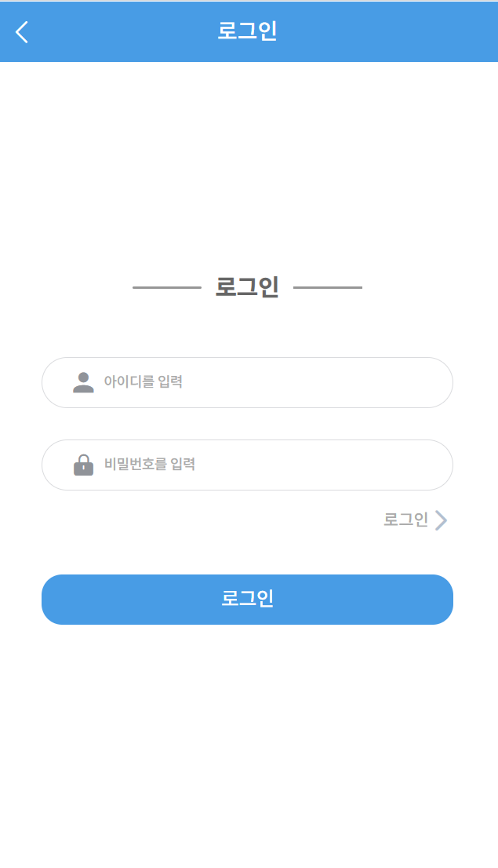Click the padlock icon in the password field
This screenshot has width=498, height=868.
[83, 465]
